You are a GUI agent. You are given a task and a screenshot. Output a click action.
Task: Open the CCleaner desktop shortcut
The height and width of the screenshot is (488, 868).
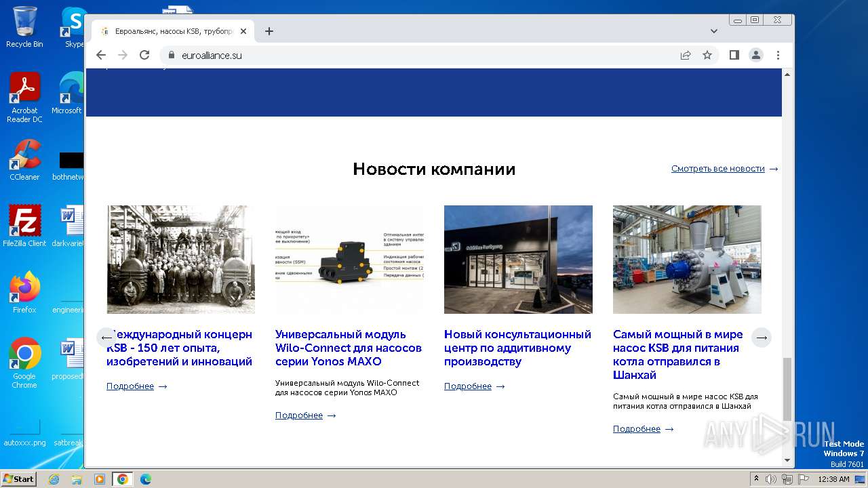click(x=24, y=160)
